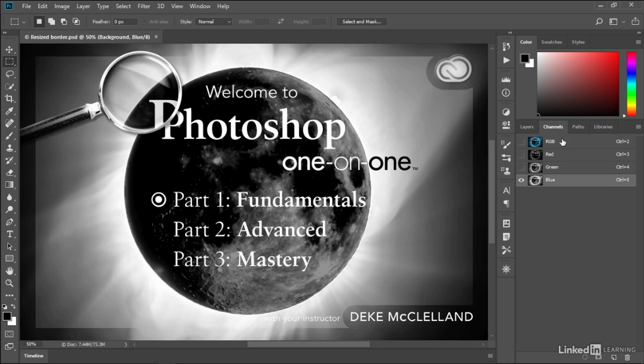Change the screen mode icon
This screenshot has height=364, width=644.
click(9, 346)
